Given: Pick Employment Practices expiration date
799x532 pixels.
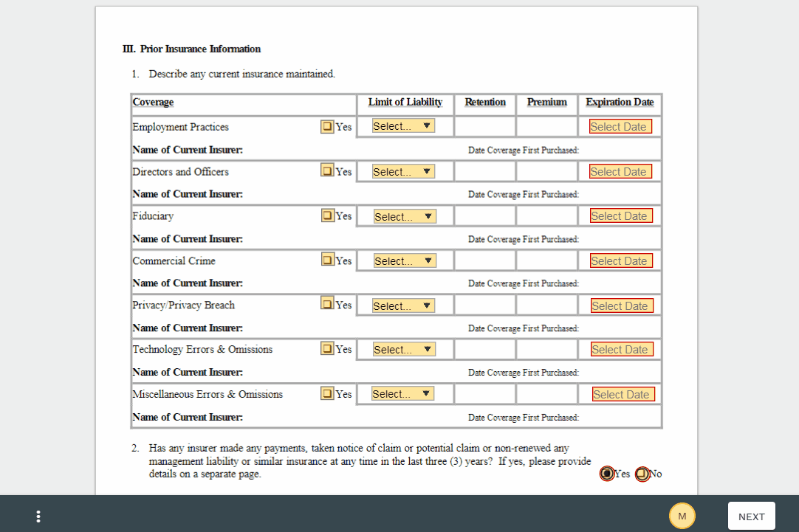Looking at the screenshot, I should [x=620, y=127].
